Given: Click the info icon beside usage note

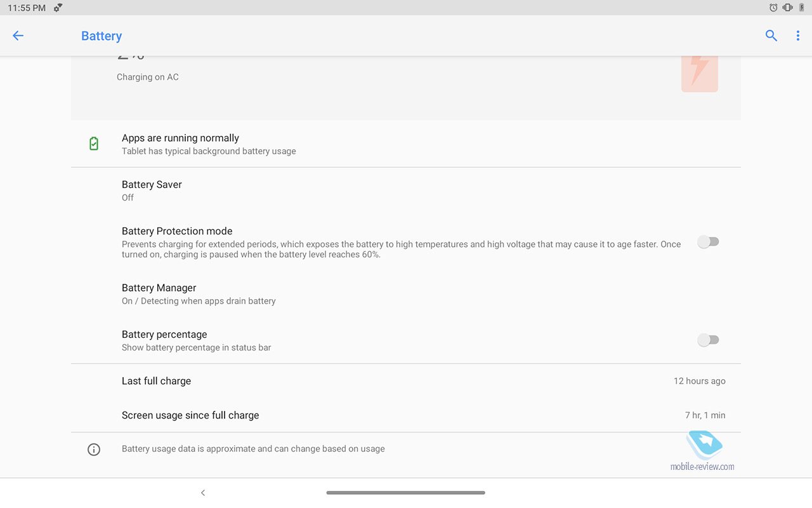Looking at the screenshot, I should click(94, 449).
